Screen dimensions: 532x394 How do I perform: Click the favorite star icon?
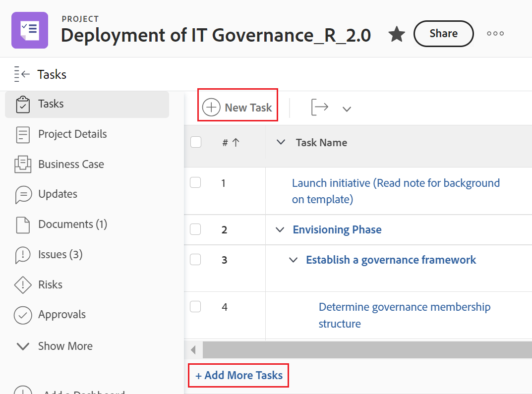397,34
